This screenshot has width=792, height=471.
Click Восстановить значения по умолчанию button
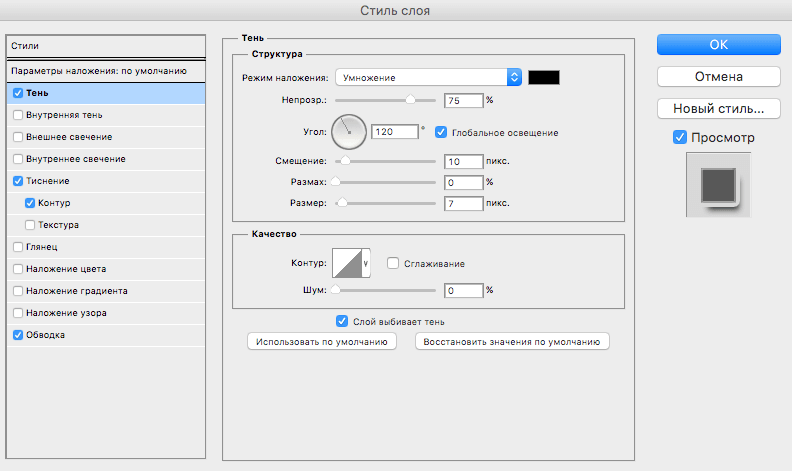[512, 341]
